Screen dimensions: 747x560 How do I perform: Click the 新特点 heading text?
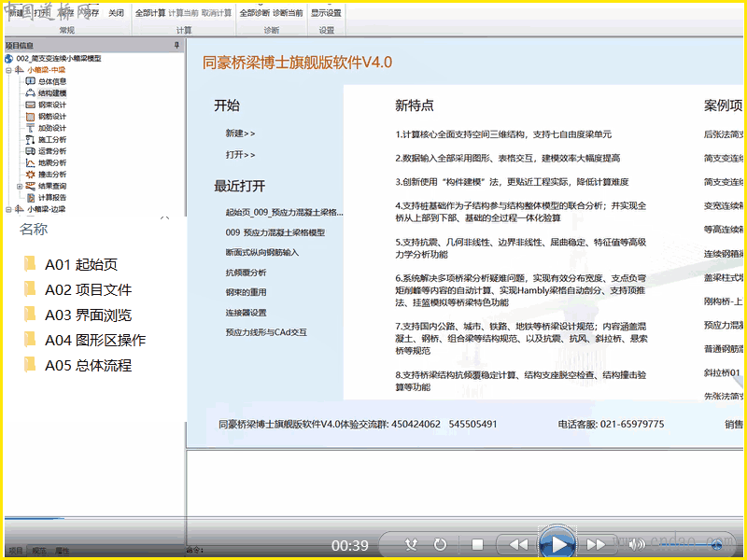click(414, 105)
